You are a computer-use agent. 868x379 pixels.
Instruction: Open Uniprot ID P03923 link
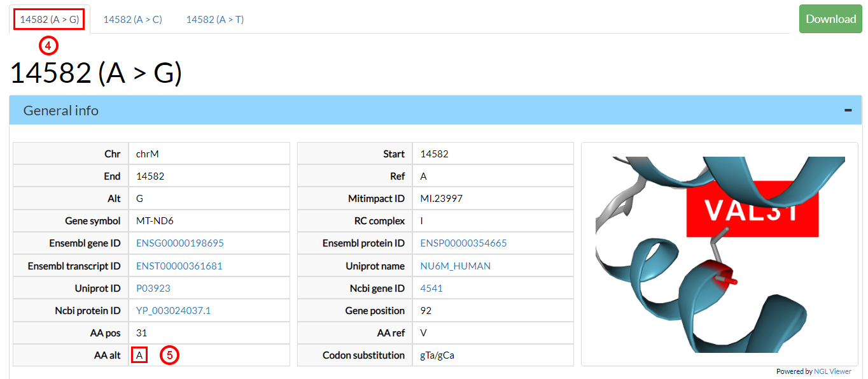153,289
